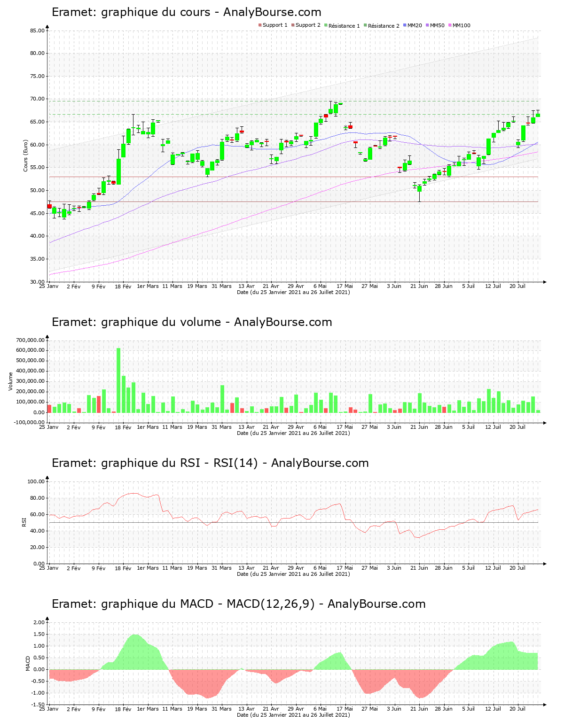The image size is (564, 728).
Task: Click the 20.00 RSI axis label
Action: coord(37,547)
